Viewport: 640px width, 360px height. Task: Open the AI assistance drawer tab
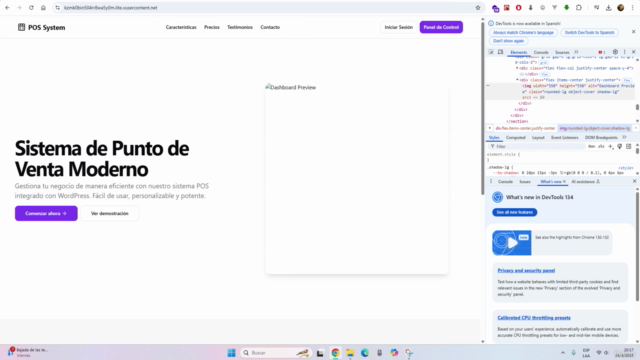(585, 182)
